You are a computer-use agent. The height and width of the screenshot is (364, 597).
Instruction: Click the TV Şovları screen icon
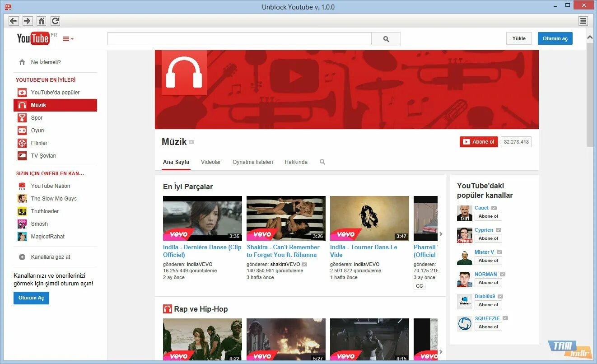click(x=22, y=156)
